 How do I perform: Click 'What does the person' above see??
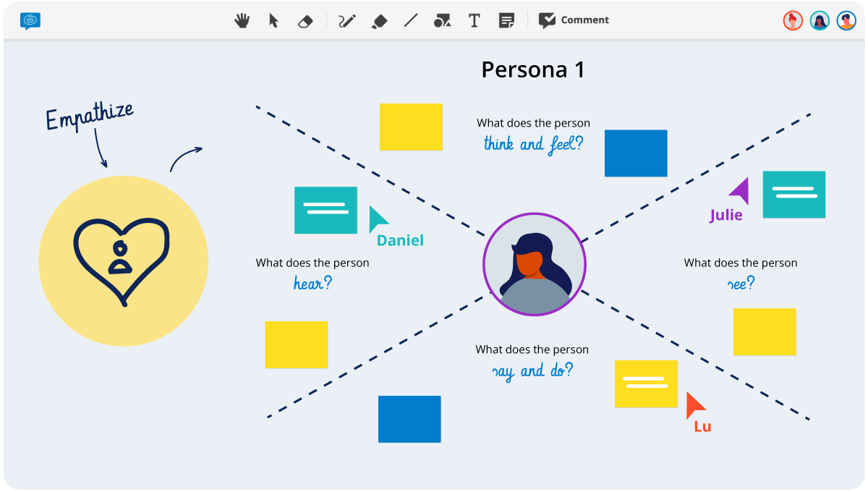pyautogui.click(x=741, y=263)
